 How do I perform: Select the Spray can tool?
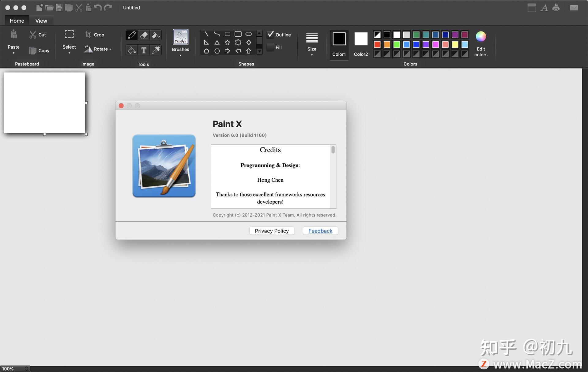(x=156, y=35)
